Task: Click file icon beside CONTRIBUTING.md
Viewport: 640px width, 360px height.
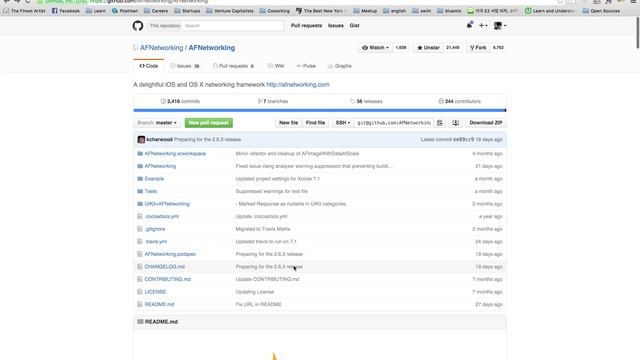Action: 140,280
